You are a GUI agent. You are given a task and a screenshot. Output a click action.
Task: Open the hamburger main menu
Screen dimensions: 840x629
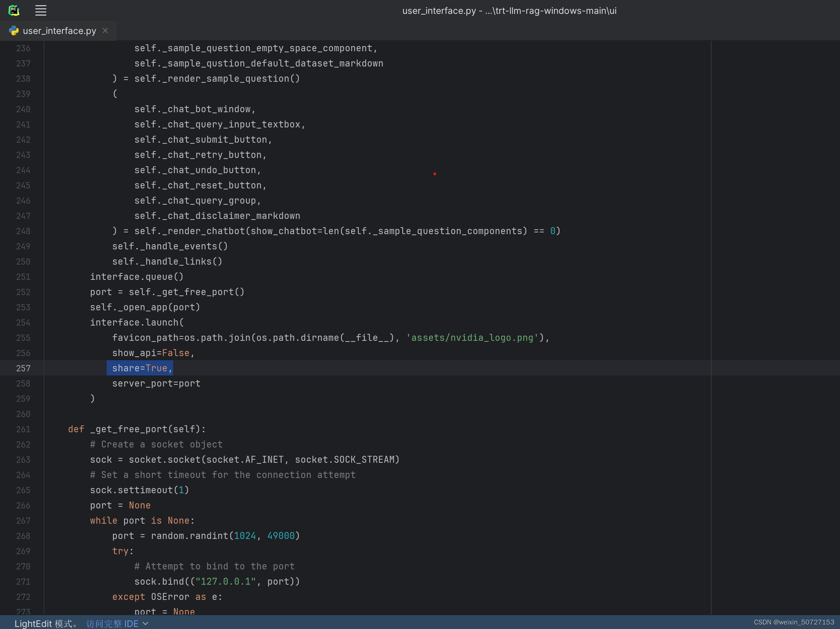pos(41,11)
